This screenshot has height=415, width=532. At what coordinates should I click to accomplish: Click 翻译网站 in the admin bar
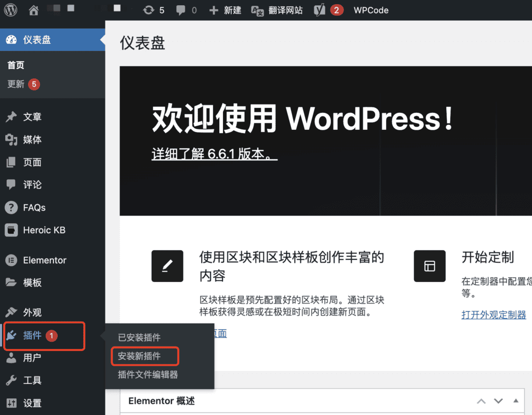point(285,10)
